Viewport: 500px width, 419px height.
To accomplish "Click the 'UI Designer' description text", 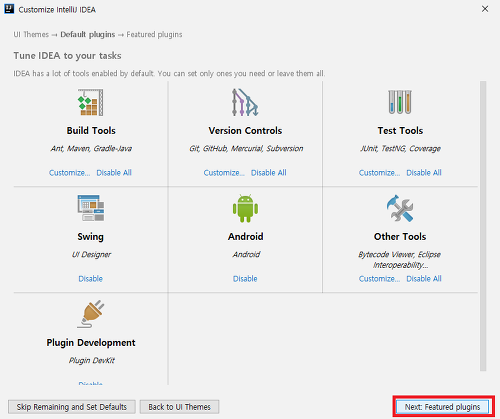I will pyautogui.click(x=91, y=254).
